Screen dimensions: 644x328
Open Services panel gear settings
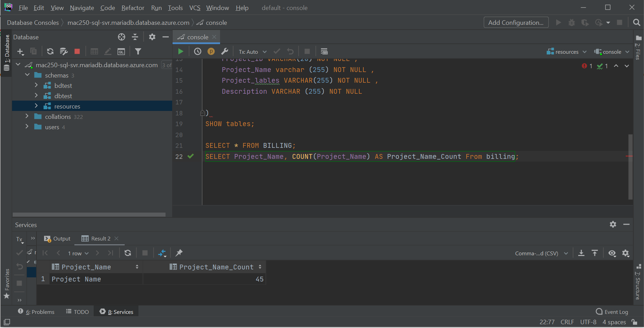613,224
